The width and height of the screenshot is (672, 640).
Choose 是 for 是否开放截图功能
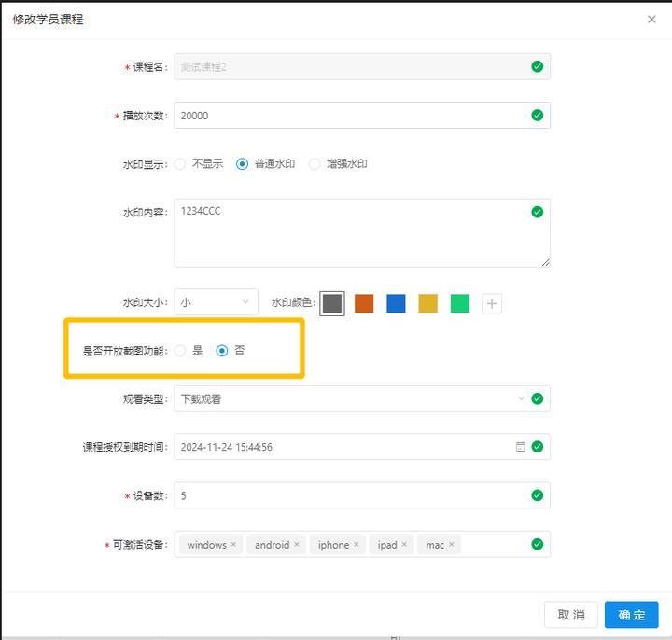pyautogui.click(x=180, y=351)
